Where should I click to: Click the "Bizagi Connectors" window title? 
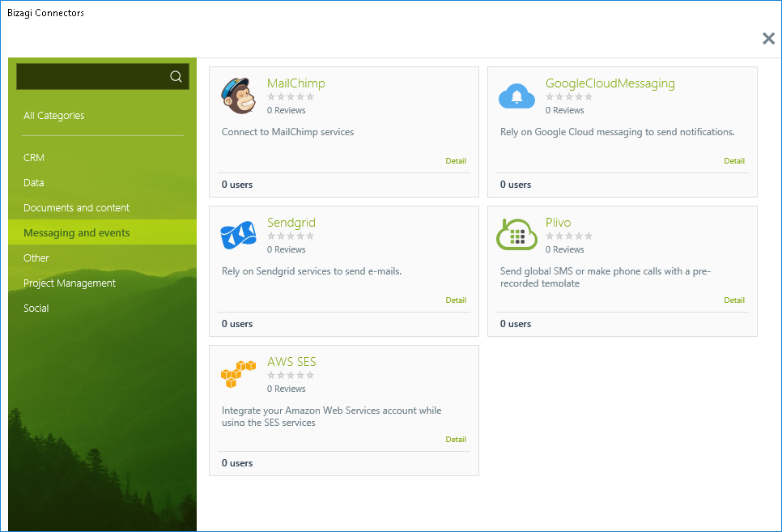(x=46, y=13)
